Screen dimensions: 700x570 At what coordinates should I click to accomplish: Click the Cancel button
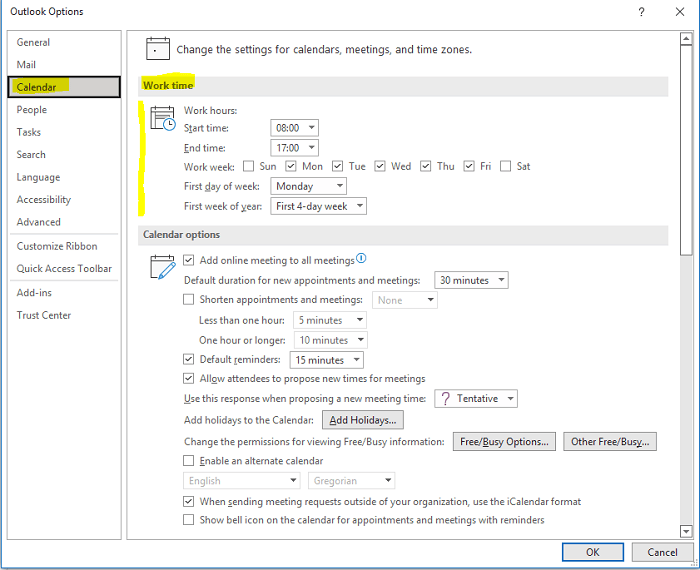click(x=662, y=552)
